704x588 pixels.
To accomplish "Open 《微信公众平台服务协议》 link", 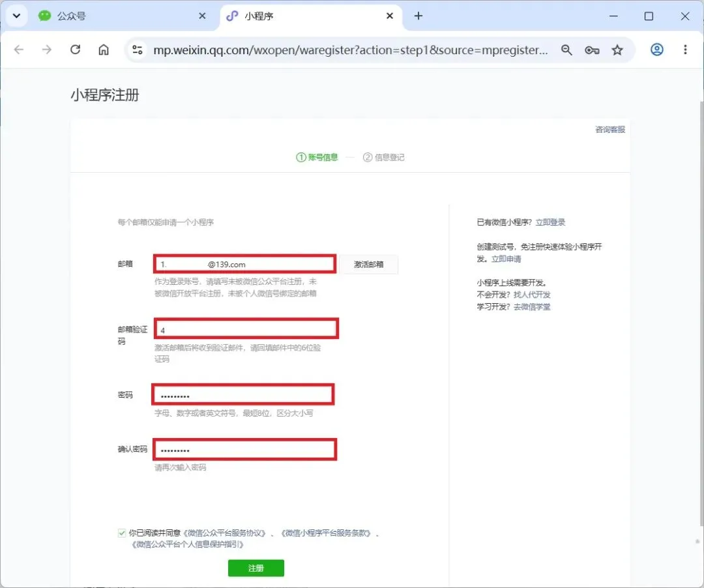I will pos(224,533).
